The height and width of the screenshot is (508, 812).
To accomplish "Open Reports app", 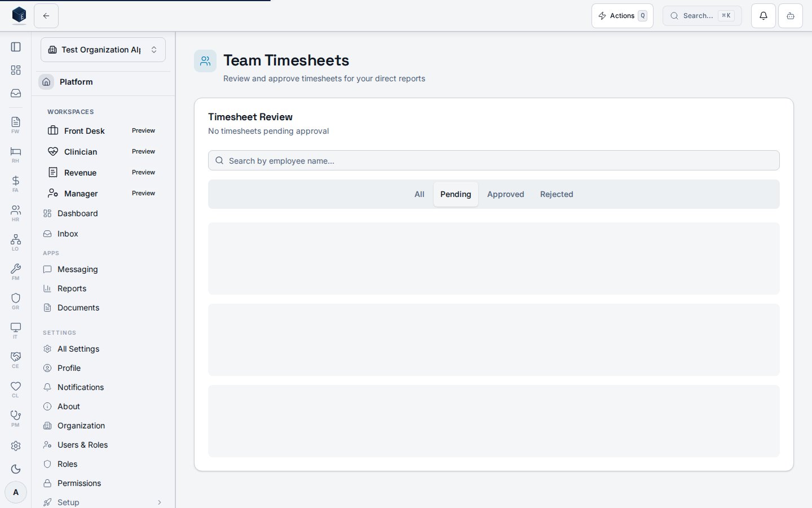I will pos(103,288).
